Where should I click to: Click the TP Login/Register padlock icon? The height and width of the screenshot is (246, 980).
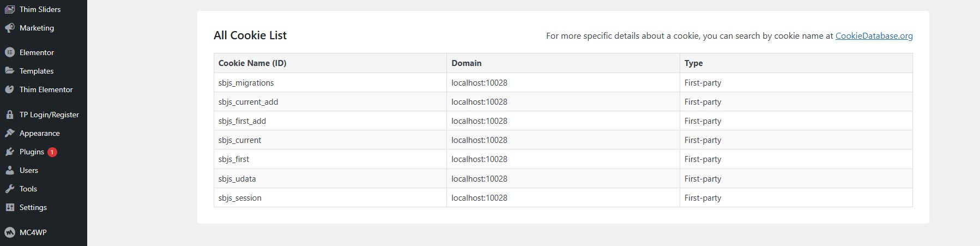(x=10, y=115)
